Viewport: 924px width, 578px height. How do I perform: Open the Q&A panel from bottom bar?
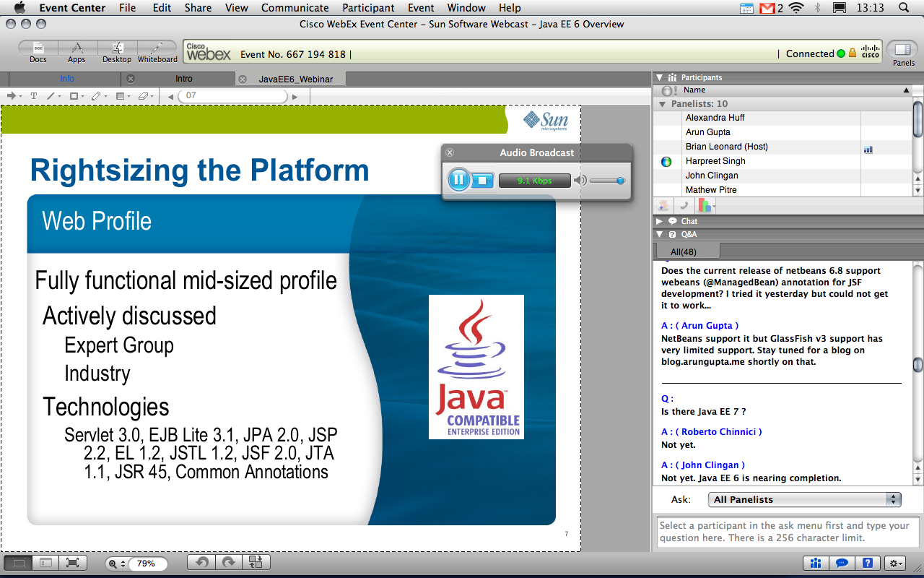[868, 564]
